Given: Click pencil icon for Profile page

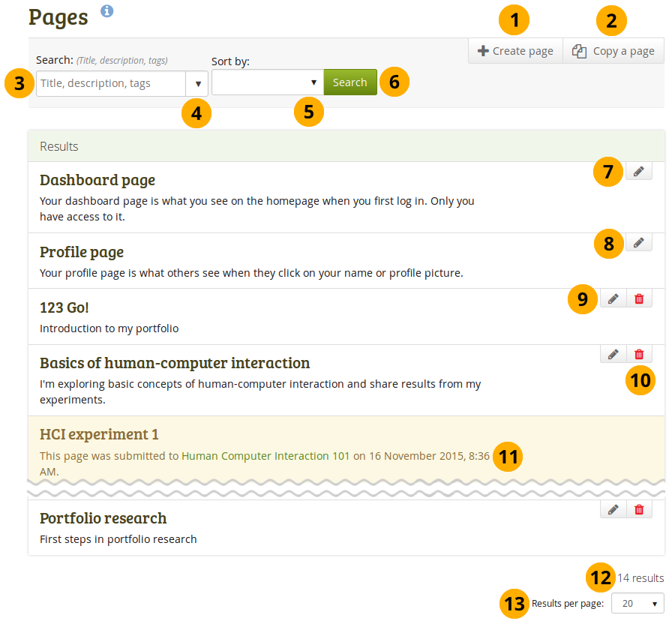Looking at the screenshot, I should click(638, 242).
